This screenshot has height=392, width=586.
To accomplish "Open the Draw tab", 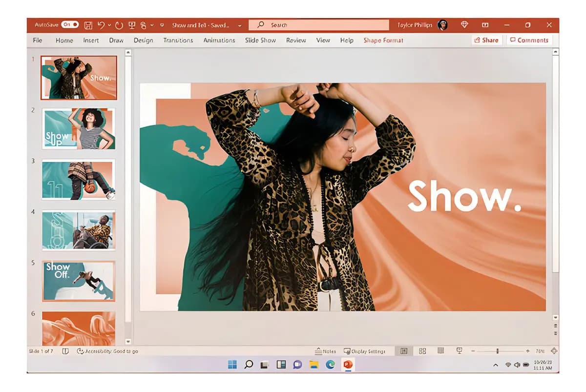I will click(x=116, y=41).
